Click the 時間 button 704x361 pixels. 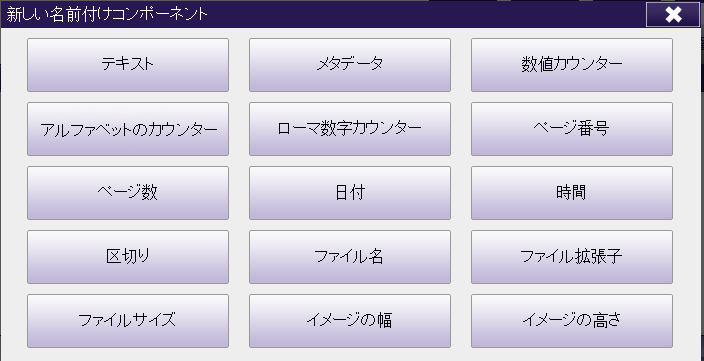coord(572,193)
